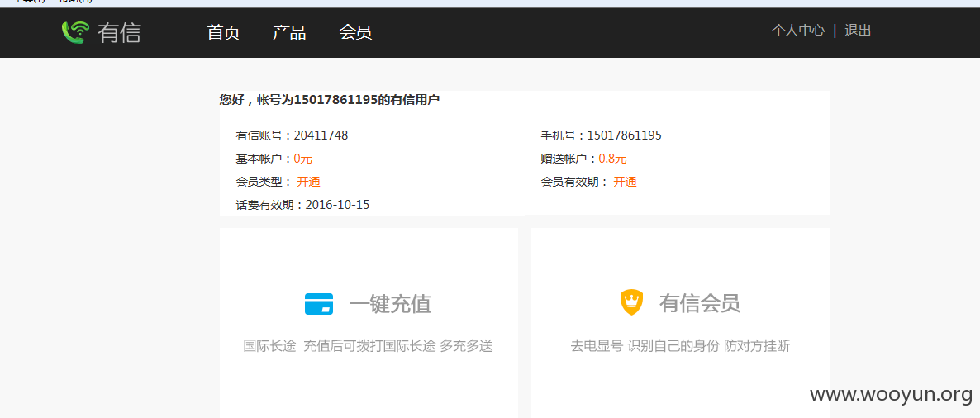Select the 有信账号 value 20411748
This screenshot has width=980, height=418.
point(321,135)
